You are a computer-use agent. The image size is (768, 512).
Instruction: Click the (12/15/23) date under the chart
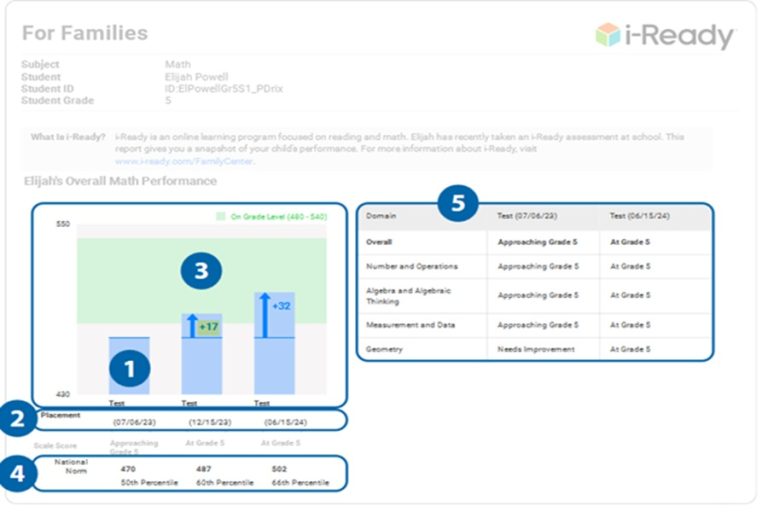210,422
